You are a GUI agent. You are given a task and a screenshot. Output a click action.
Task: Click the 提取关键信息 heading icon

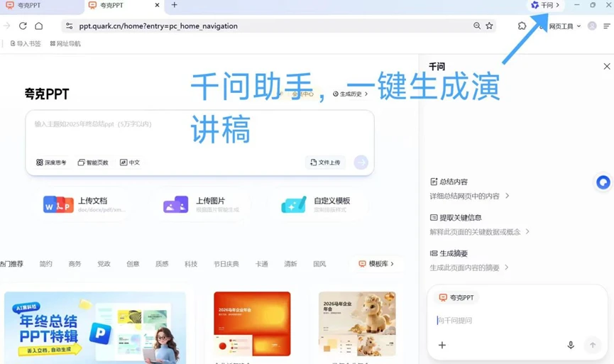point(434,218)
